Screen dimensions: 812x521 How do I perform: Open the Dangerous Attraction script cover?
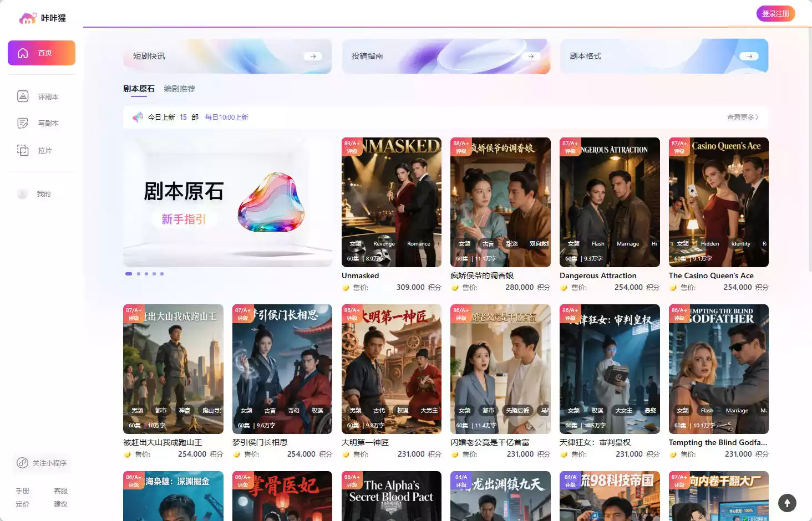tap(610, 202)
